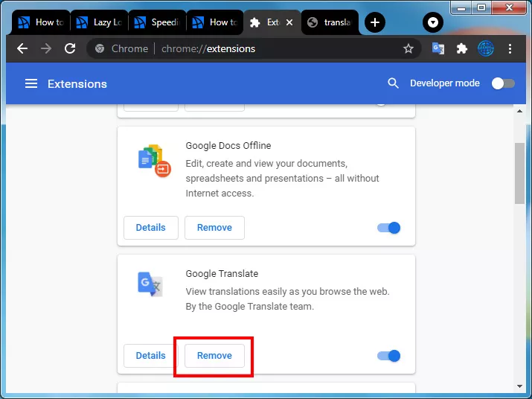Click the vertical scrollbar thumb

519,173
